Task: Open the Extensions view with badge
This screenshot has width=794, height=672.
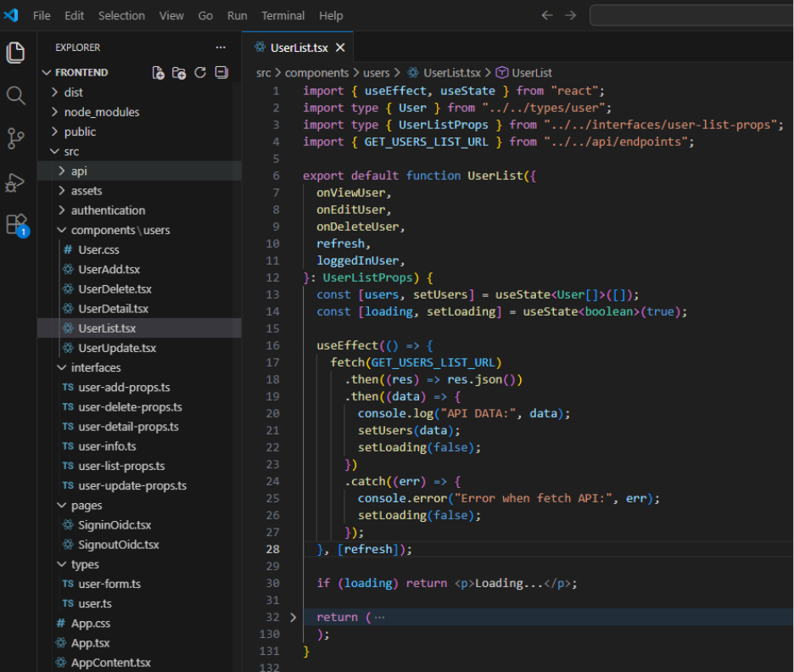Action: [16, 225]
